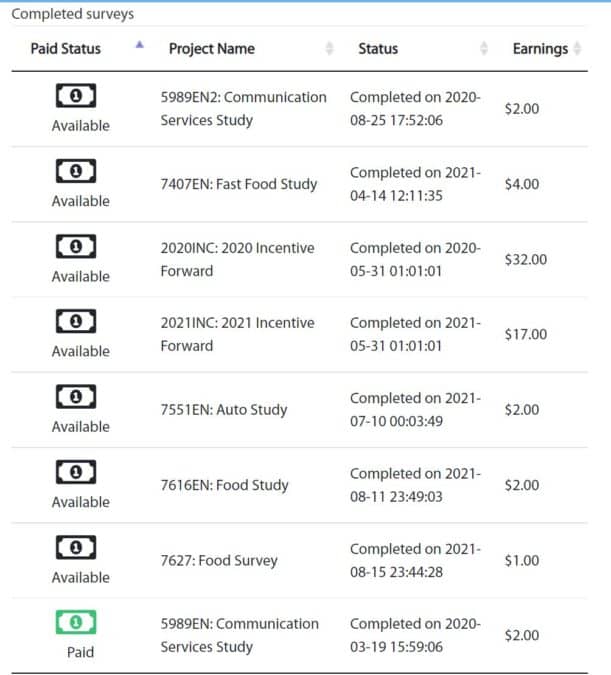The height and width of the screenshot is (675, 611).
Task: Click money icon for 7551EN Auto Study
Action: [76, 396]
